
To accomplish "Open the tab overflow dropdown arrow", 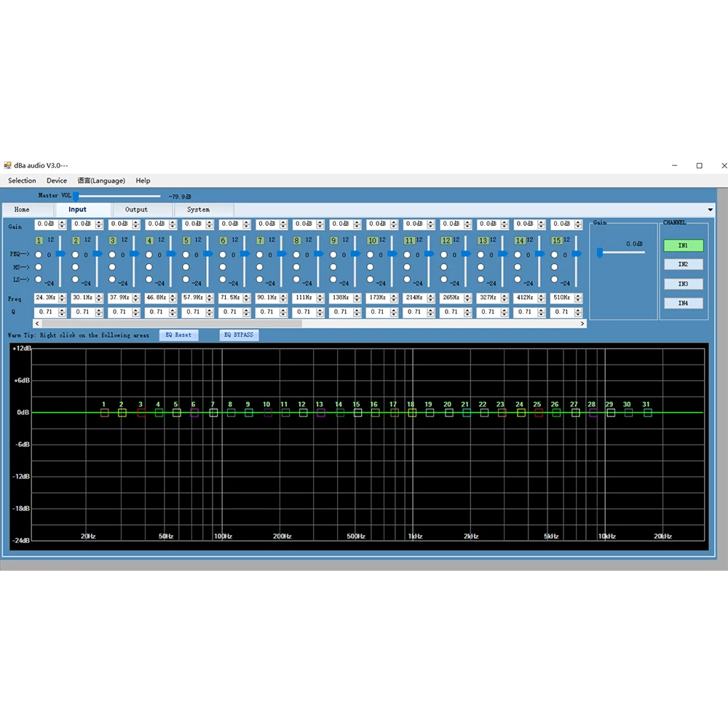I will tap(711, 210).
